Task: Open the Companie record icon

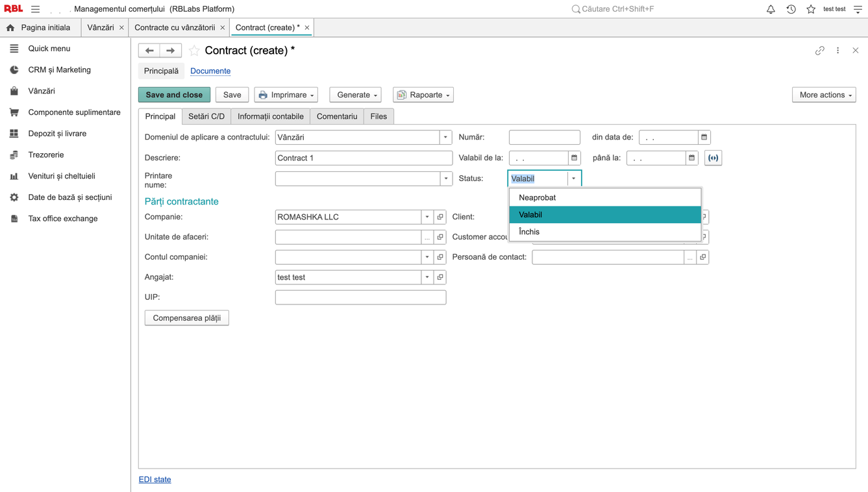Action: [x=440, y=217]
